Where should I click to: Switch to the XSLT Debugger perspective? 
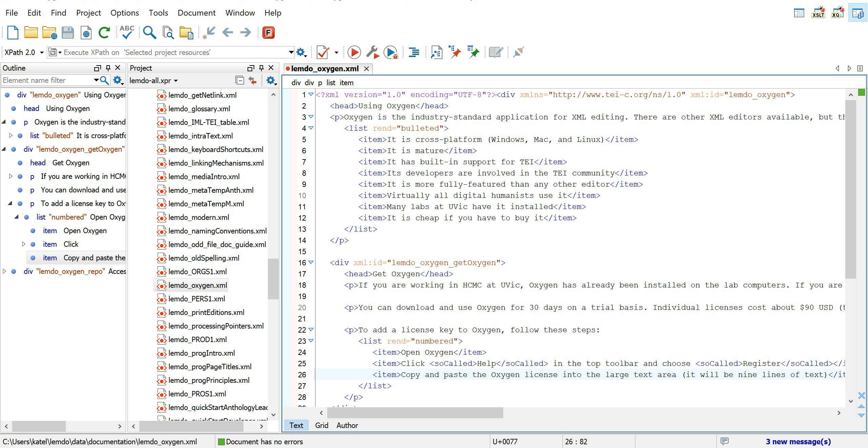pyautogui.click(x=818, y=13)
